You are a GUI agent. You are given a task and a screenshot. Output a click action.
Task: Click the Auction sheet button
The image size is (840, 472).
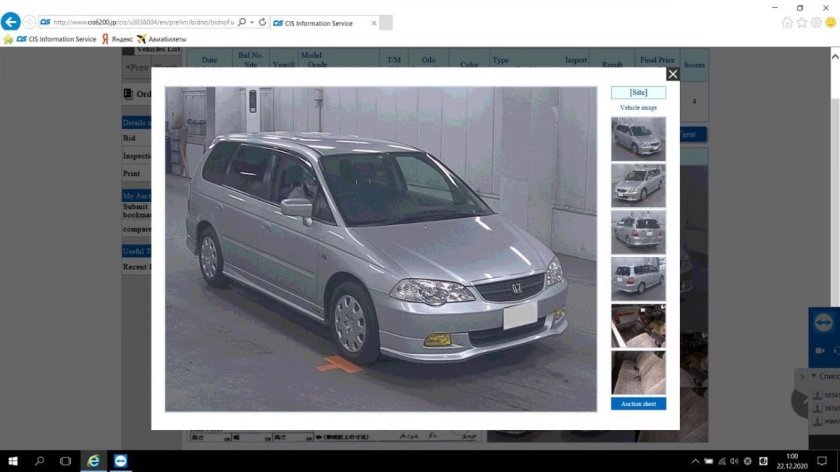(638, 404)
